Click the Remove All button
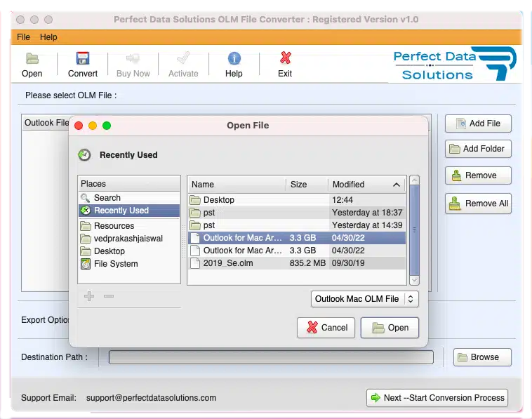 tap(478, 204)
